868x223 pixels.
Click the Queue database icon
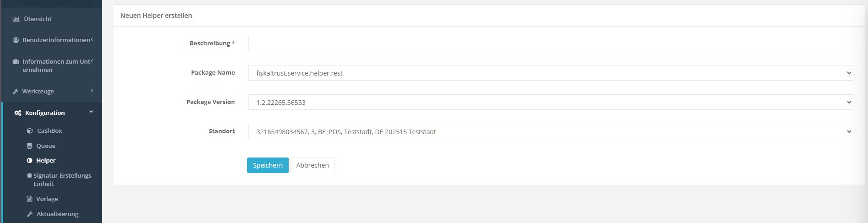30,146
